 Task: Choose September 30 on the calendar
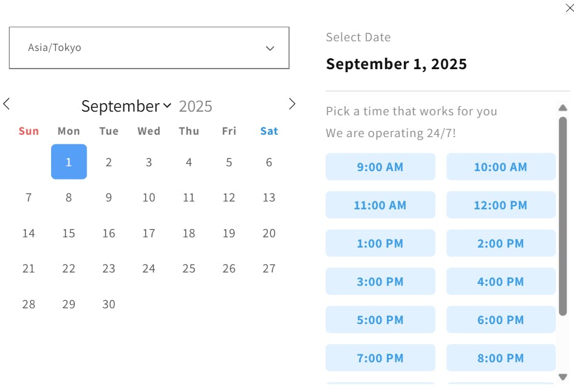coord(109,304)
